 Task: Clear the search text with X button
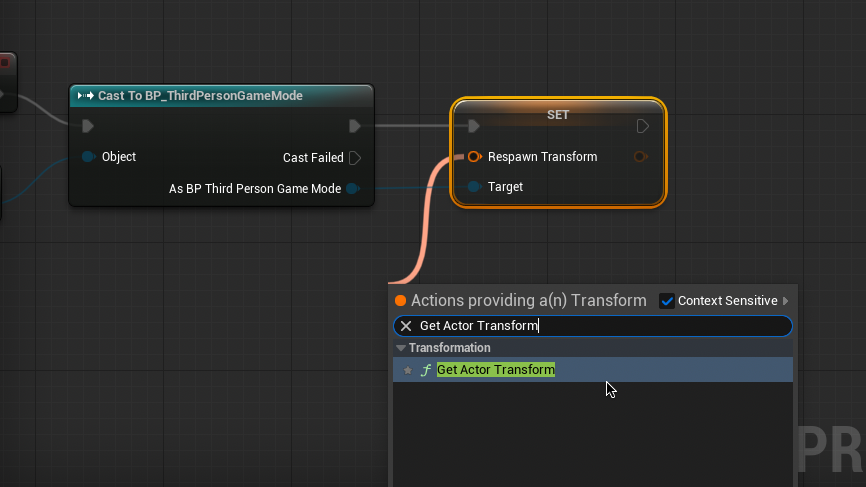[406, 326]
